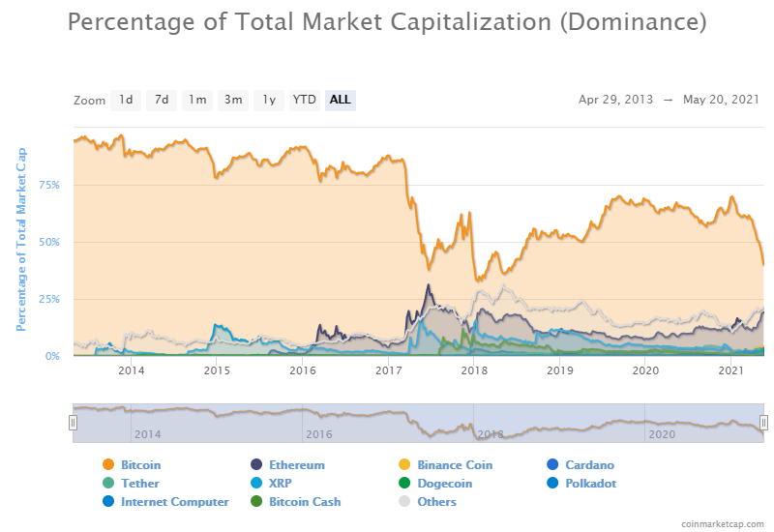The image size is (774, 532).
Task: Click the teal Tether legend dot
Action: (108, 484)
